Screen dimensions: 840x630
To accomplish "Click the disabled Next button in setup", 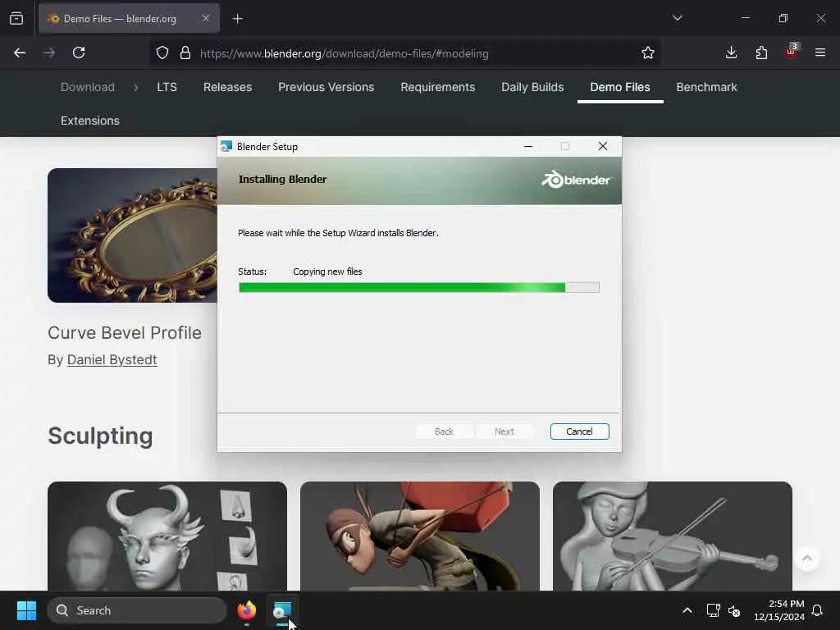I will 504,431.
